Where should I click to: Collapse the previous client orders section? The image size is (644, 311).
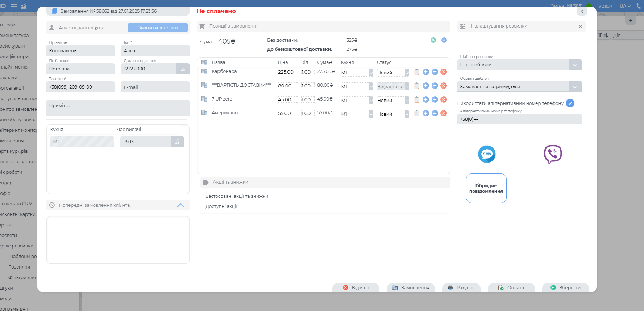[x=180, y=205]
